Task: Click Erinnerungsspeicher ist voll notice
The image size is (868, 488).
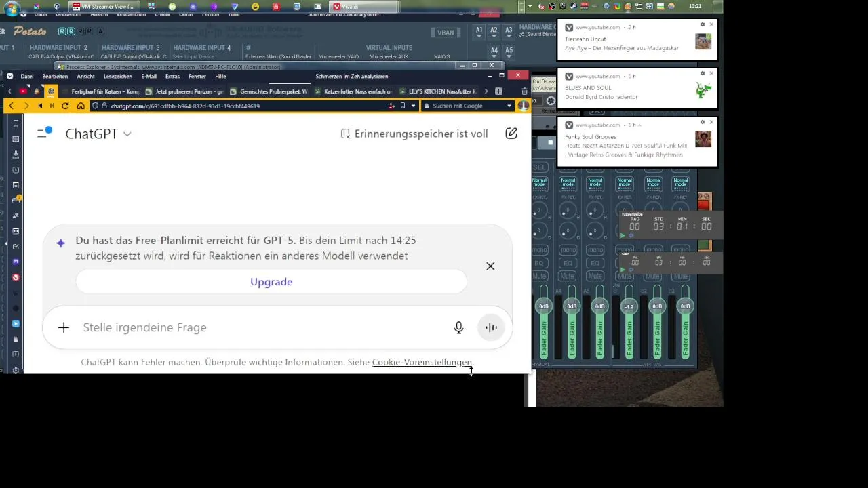Action: pos(414,134)
